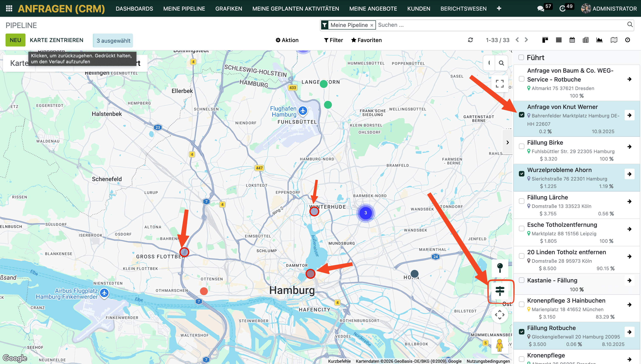Expand the Aktion menu

click(x=287, y=40)
